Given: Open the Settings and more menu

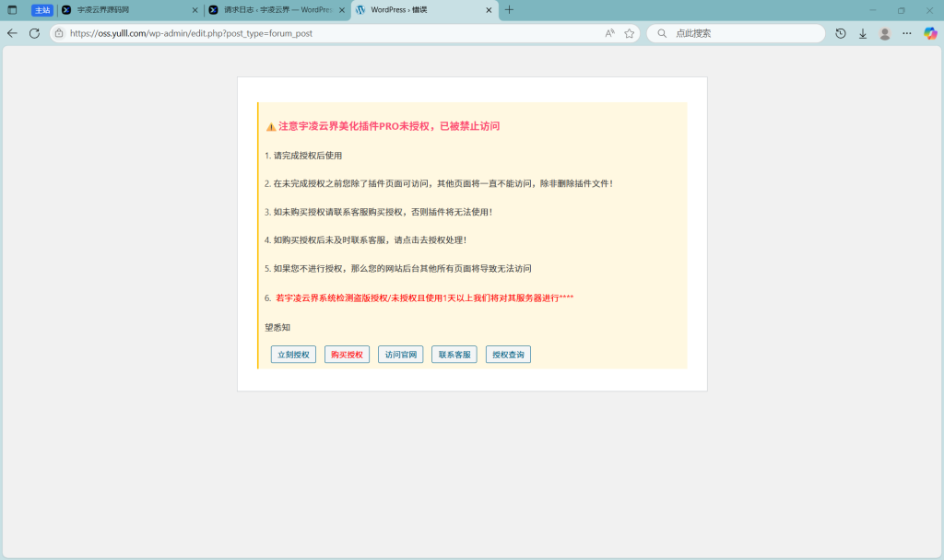Looking at the screenshot, I should (906, 32).
